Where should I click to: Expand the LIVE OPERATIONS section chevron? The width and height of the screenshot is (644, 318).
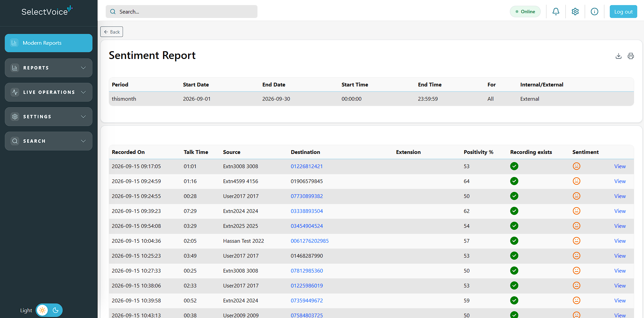[x=83, y=92]
